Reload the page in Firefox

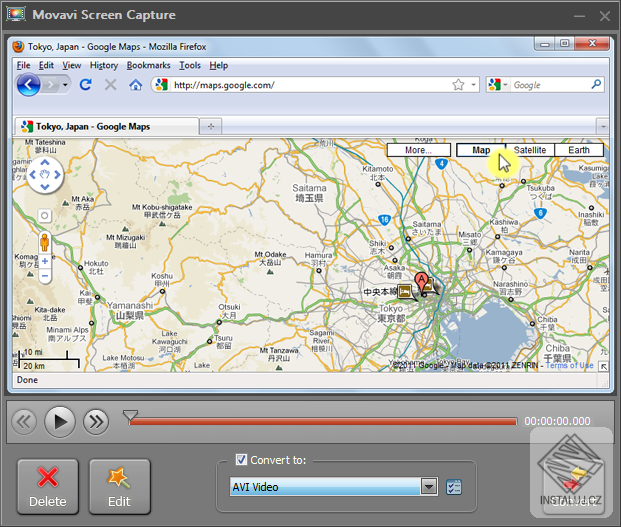pyautogui.click(x=86, y=84)
